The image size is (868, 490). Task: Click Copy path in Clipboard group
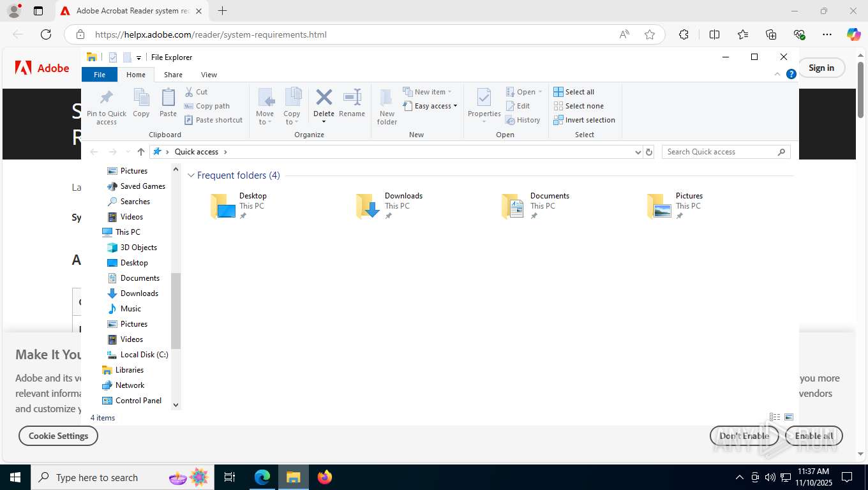(207, 106)
